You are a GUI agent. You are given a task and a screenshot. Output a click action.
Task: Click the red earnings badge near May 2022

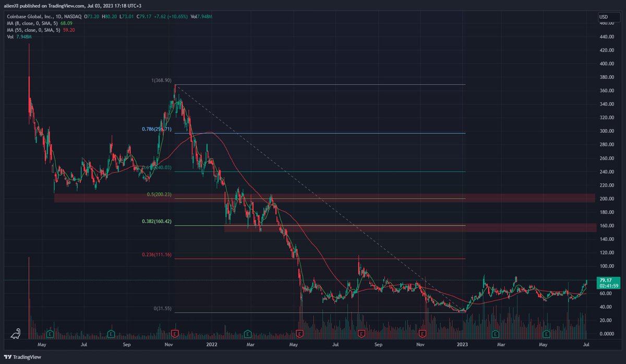300,334
